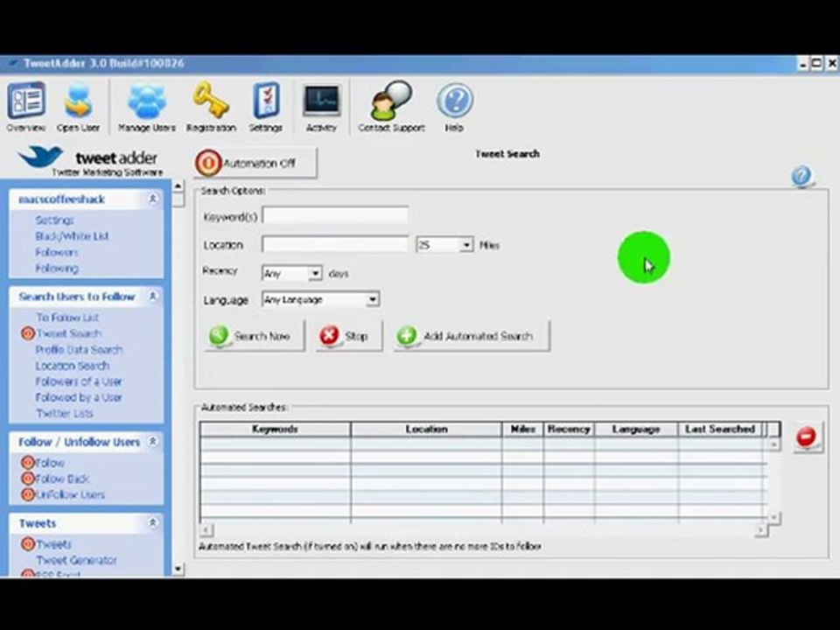
Task: Click the red remove automated search icon
Action: [x=806, y=437]
